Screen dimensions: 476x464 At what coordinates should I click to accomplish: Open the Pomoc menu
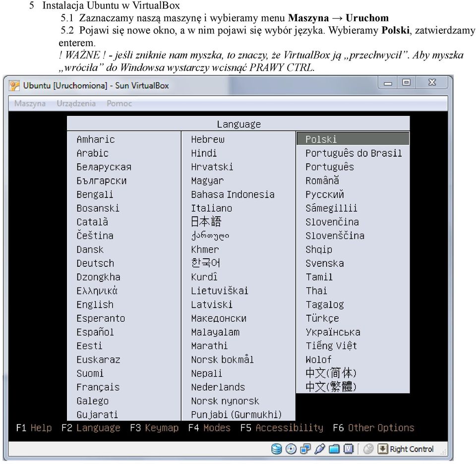pos(119,104)
